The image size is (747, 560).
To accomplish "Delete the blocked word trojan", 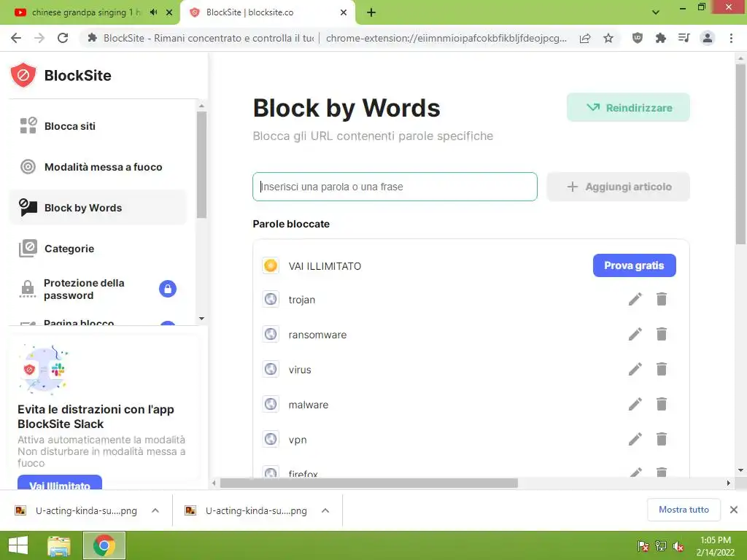I will pyautogui.click(x=661, y=299).
